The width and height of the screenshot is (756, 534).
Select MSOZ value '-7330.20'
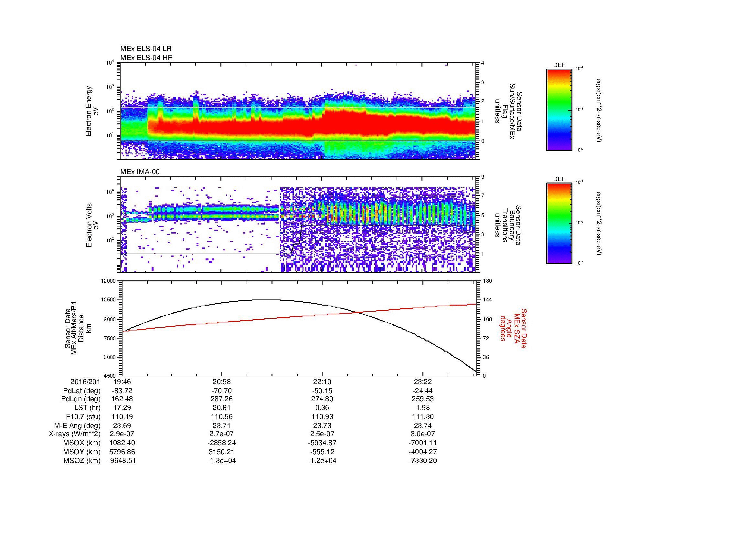pyautogui.click(x=422, y=461)
